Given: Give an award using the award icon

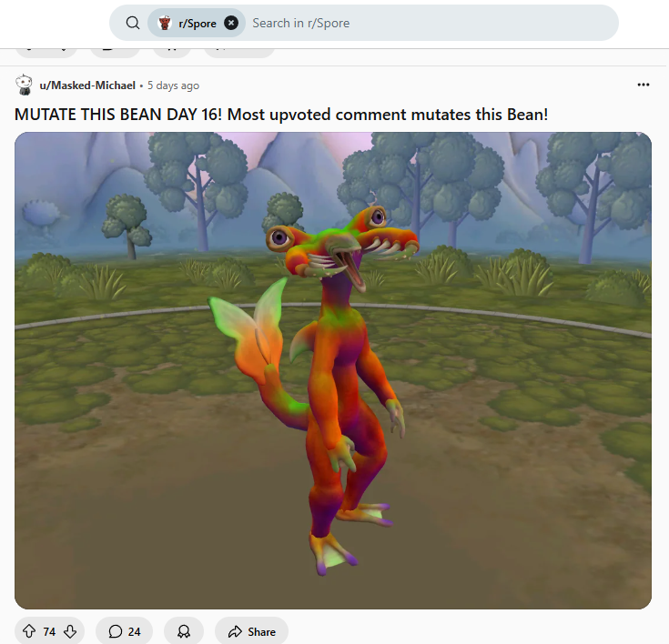Looking at the screenshot, I should click(184, 631).
